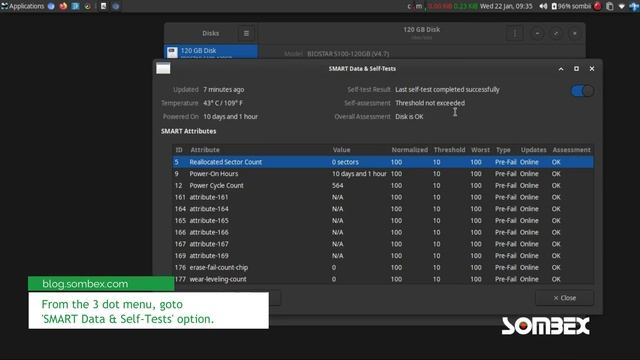Select the attribute-161 row
Viewport: 640px width, 360px height.
[x=383, y=197]
